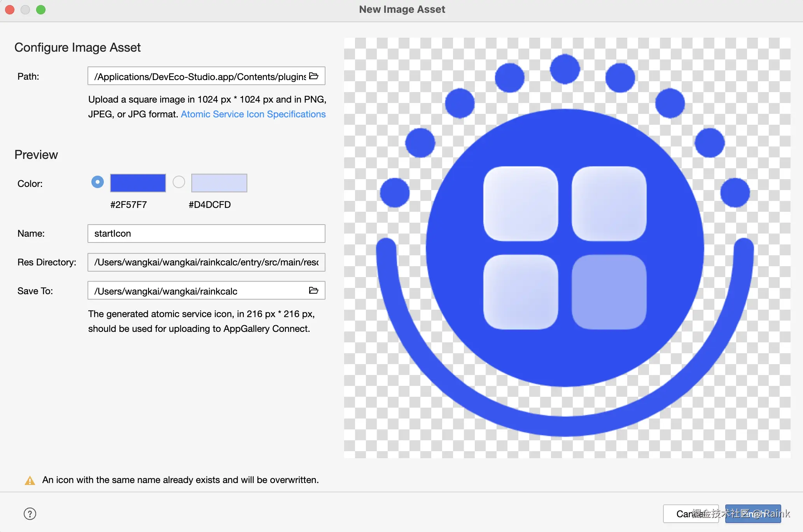The image size is (803, 532).
Task: Click the green zoom window button
Action: (41, 10)
